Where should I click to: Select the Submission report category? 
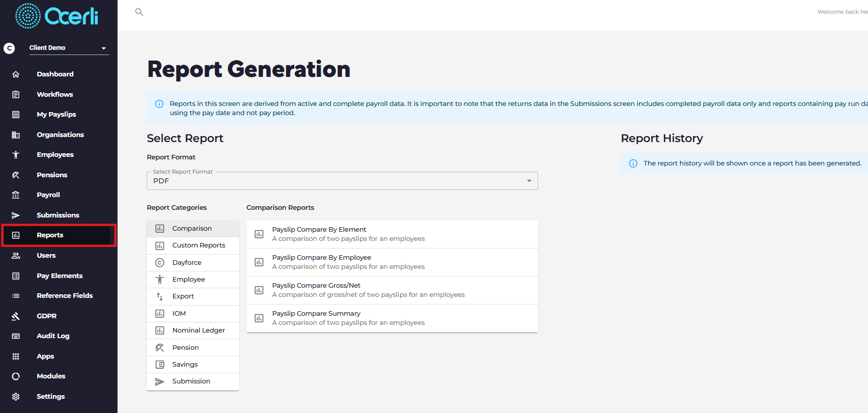pyautogui.click(x=193, y=381)
